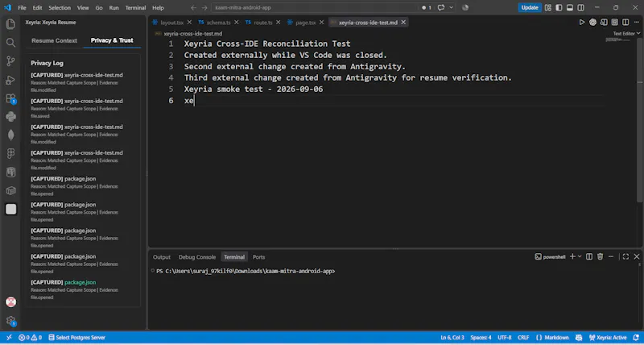Open launch profile dropdown next to plus
Viewport: 644px width, 345px height.
click(x=580, y=256)
